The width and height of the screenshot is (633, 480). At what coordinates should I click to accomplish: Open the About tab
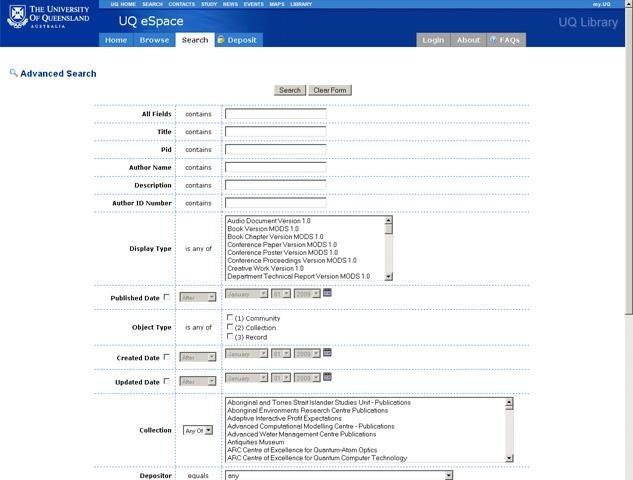[x=468, y=40]
